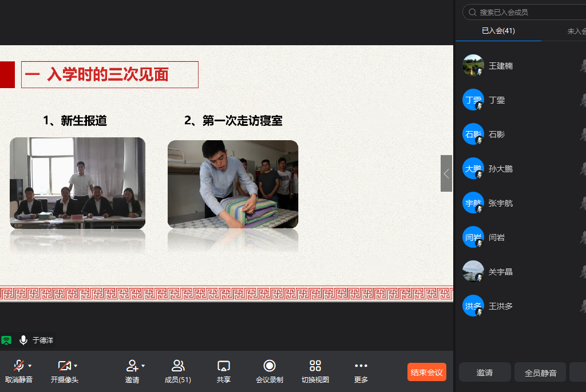This screenshot has width=586, height=392.
Task: Open the dropdown arrow beside toolbar 邀请
Action: click(143, 366)
